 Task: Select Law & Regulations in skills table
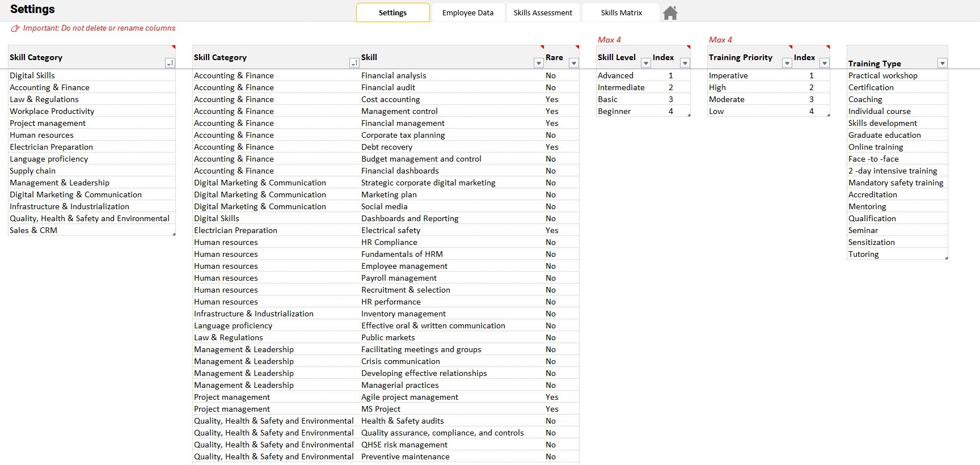click(x=276, y=337)
